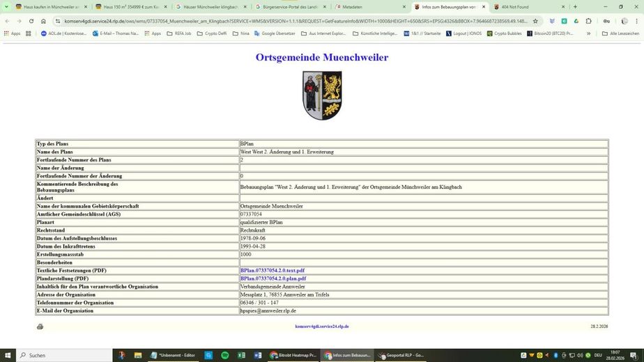
Task: Switch to the 404 Not Found tab
Action: [x=528, y=7]
